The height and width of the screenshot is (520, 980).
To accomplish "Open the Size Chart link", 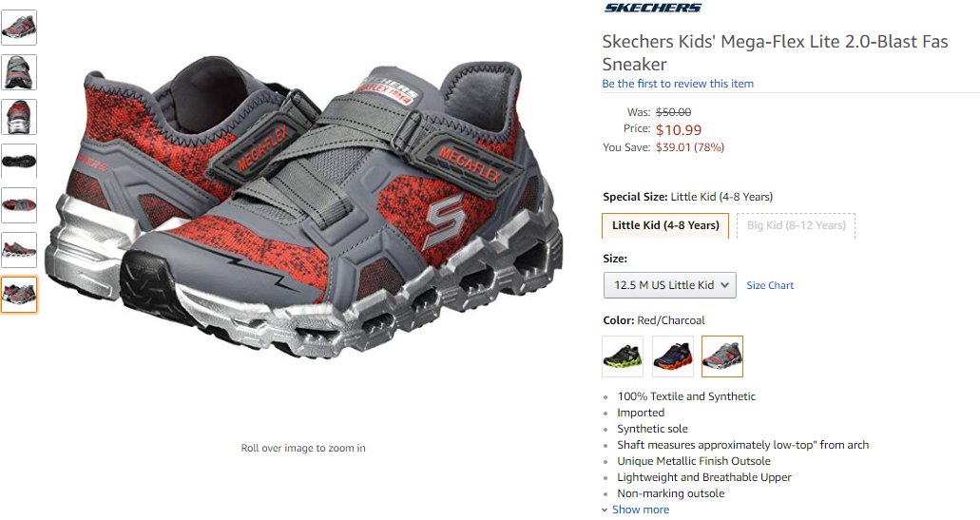I will pos(770,285).
